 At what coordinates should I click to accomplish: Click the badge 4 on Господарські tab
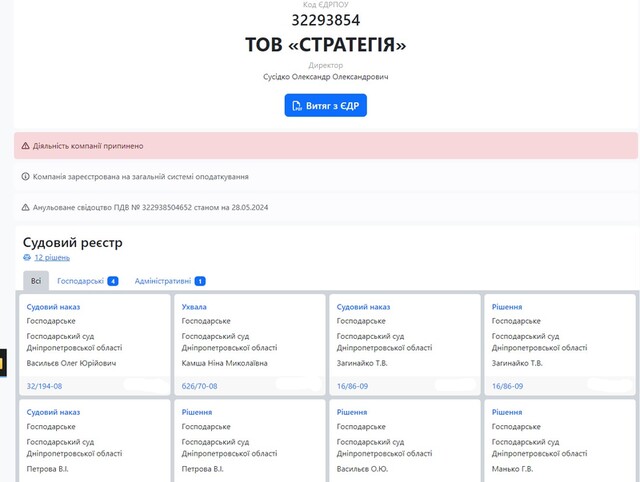click(113, 282)
